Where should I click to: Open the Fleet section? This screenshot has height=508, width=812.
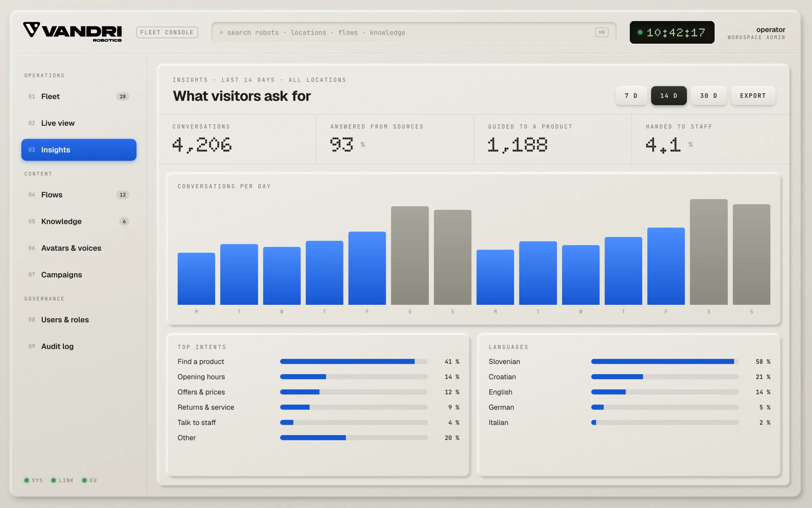point(79,97)
